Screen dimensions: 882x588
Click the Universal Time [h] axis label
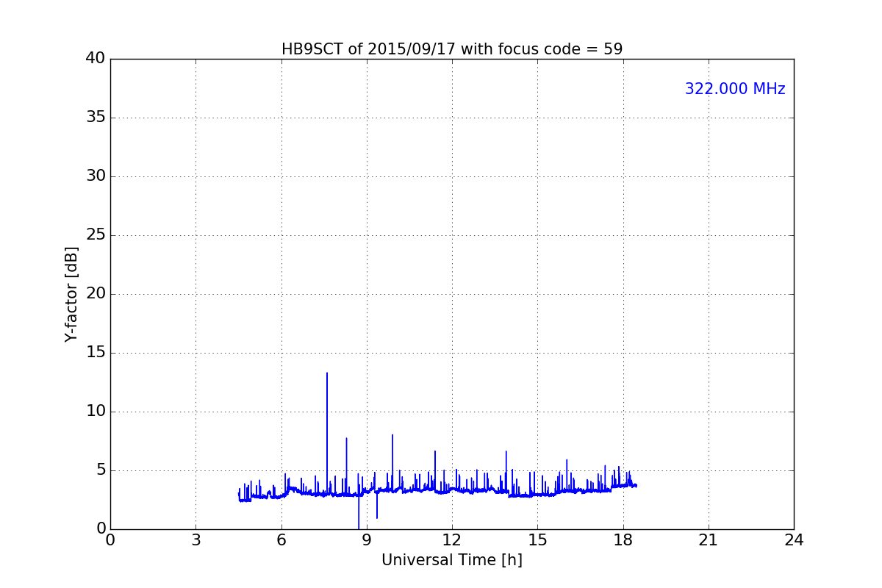tap(451, 560)
